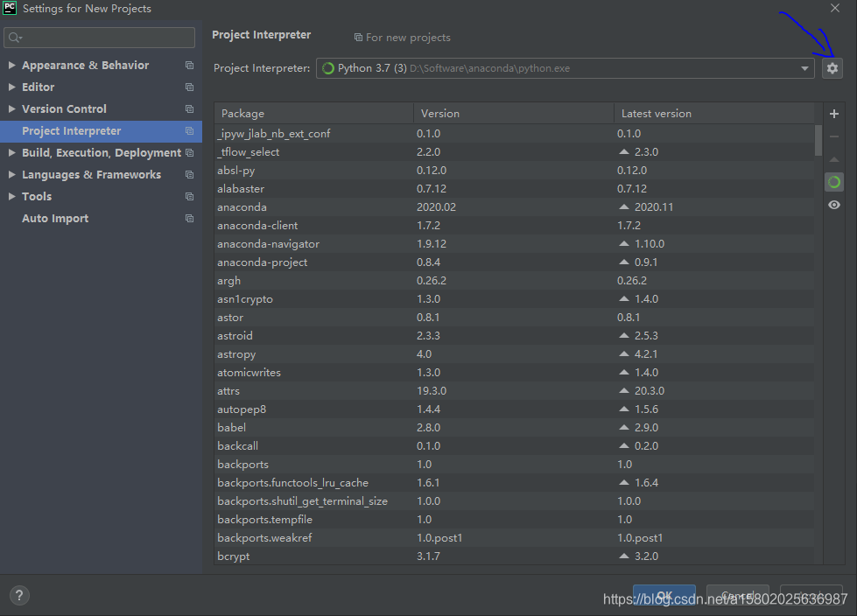Sort by the Package column header
The width and height of the screenshot is (857, 616).
[313, 113]
